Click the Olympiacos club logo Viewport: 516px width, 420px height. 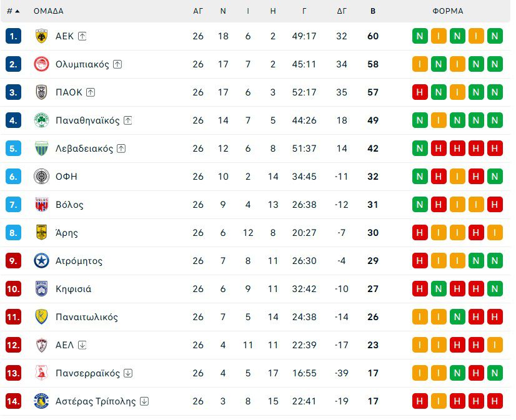(x=41, y=64)
